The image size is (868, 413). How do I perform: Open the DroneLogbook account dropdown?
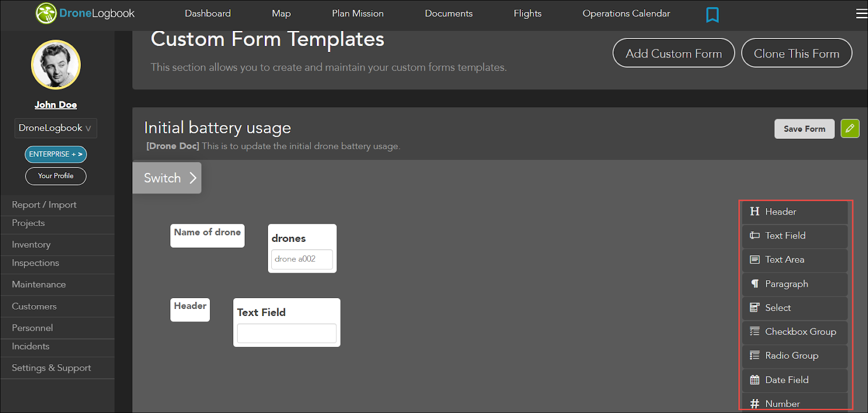pyautogui.click(x=55, y=128)
